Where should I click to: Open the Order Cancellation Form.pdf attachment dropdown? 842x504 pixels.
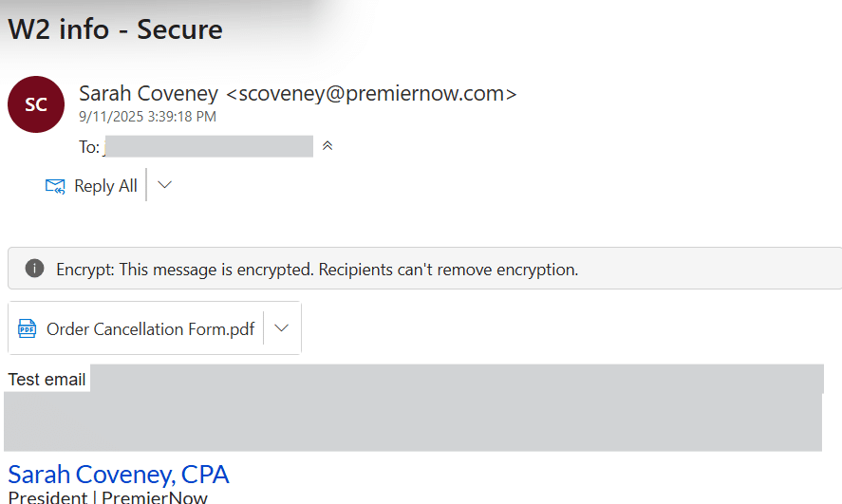click(281, 328)
